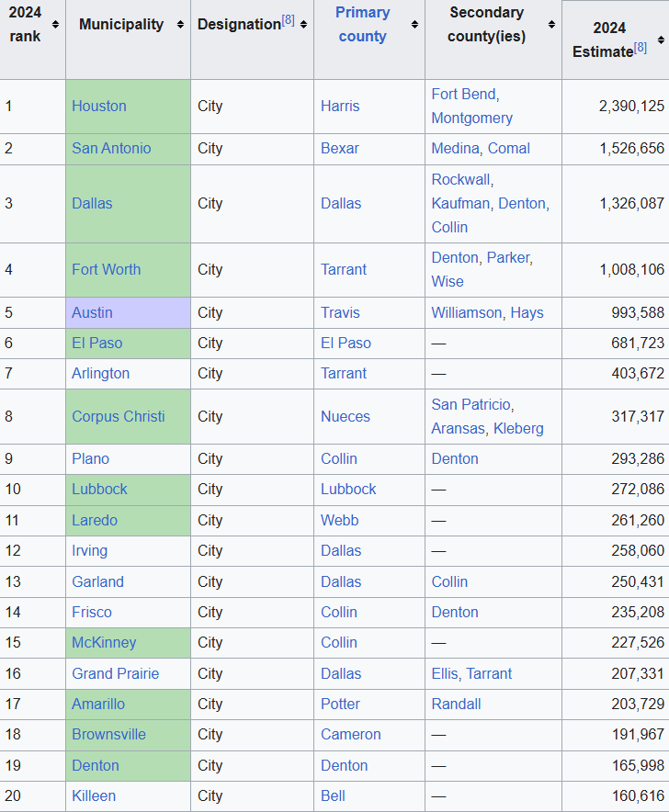Open the Denton municipality link in row 19

tap(96, 765)
